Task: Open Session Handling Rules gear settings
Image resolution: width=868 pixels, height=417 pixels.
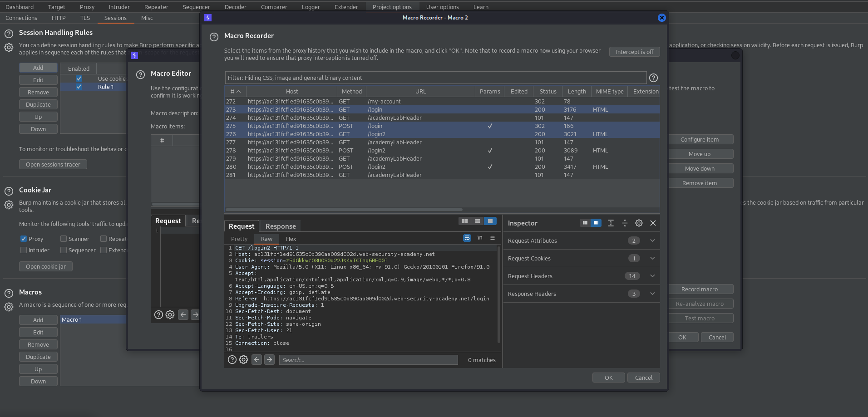Action: pos(9,47)
